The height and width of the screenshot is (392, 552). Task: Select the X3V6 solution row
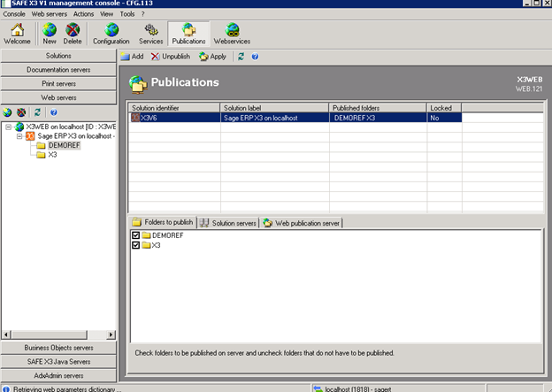[148, 117]
